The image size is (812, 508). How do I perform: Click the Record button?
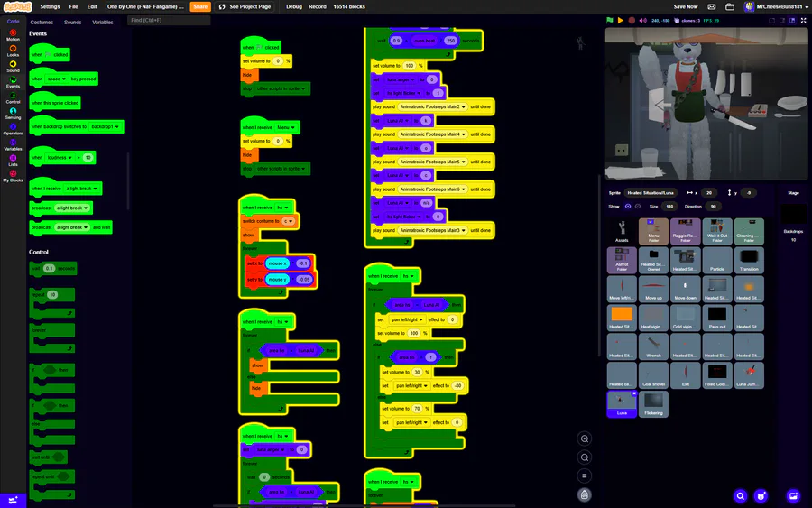[x=318, y=6]
